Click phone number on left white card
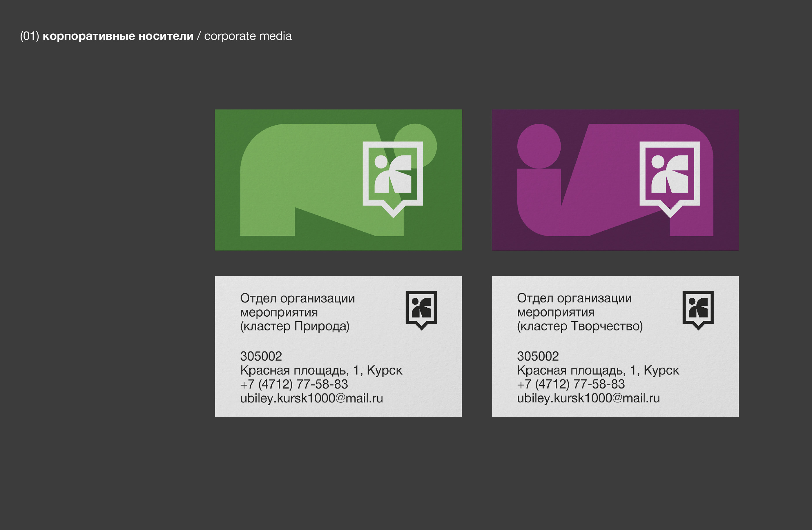This screenshot has width=812, height=530. [294, 384]
